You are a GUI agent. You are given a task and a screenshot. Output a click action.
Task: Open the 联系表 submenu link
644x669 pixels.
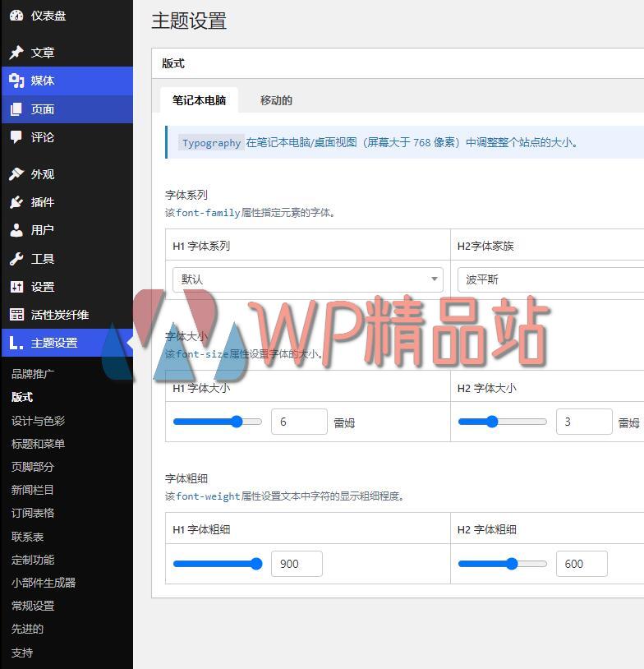pyautogui.click(x=27, y=537)
